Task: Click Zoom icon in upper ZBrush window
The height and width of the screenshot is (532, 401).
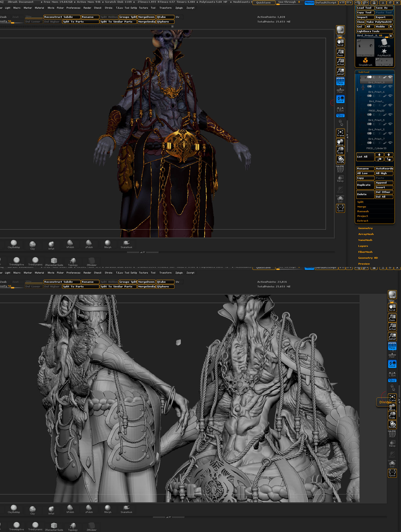Action: coord(340,53)
